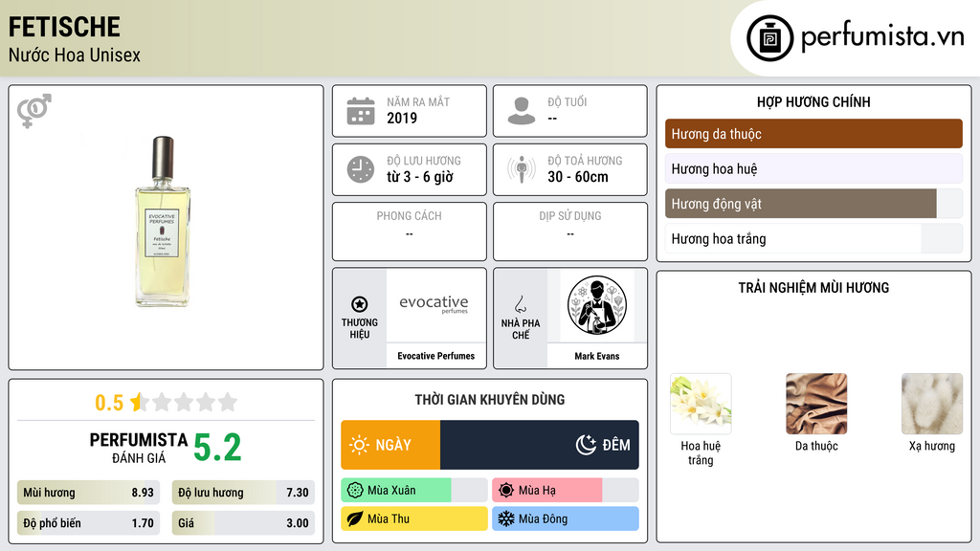The height and width of the screenshot is (551, 980).
Task: Click the star badge icon above Thương hiệu
Action: tap(360, 304)
